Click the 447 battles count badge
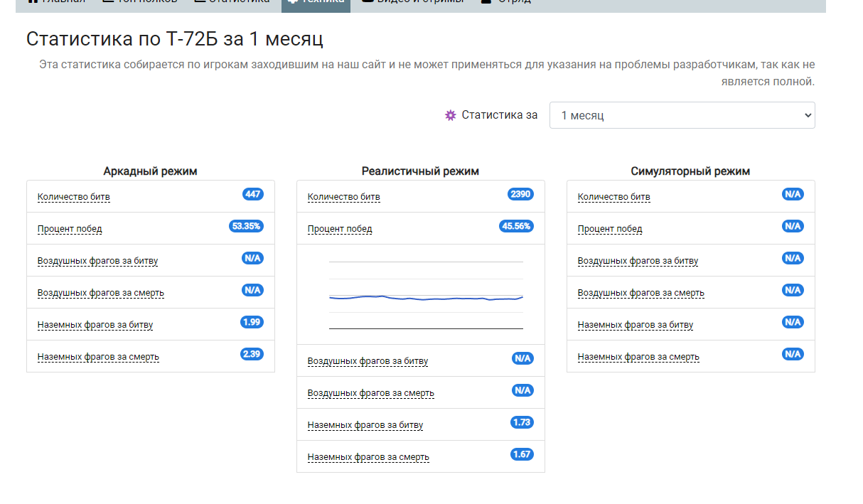 252,194
